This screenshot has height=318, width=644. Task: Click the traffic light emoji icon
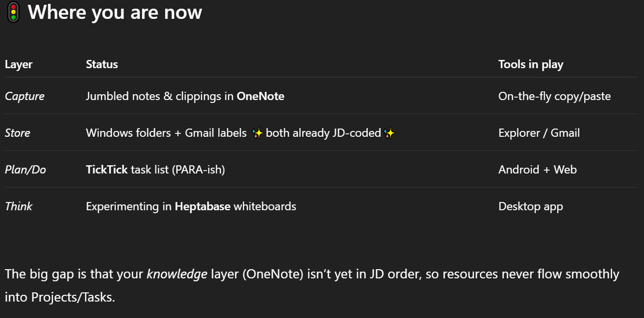click(x=13, y=12)
